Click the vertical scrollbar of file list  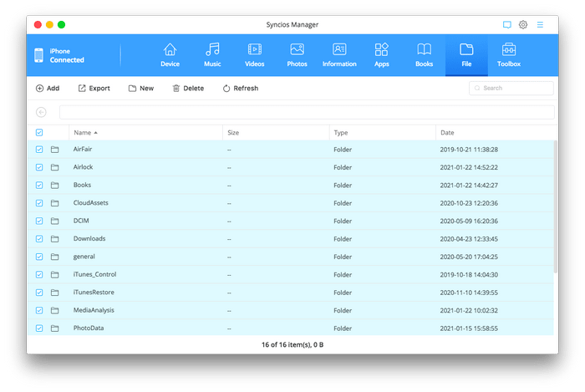click(x=556, y=207)
